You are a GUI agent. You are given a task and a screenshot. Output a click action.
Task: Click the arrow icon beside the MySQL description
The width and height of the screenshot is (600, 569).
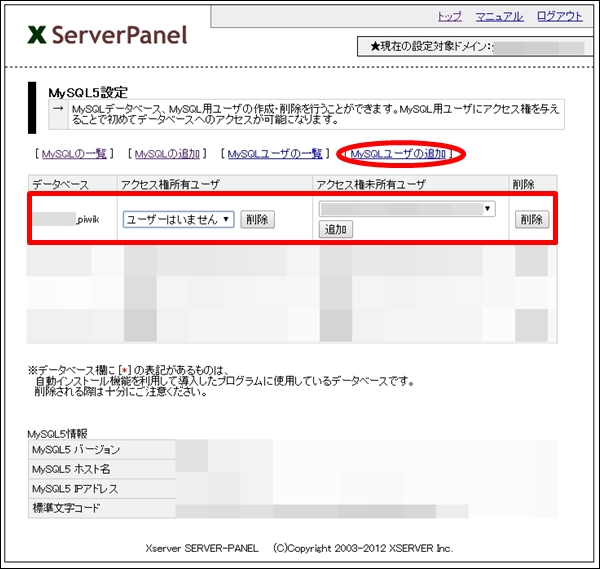58,109
